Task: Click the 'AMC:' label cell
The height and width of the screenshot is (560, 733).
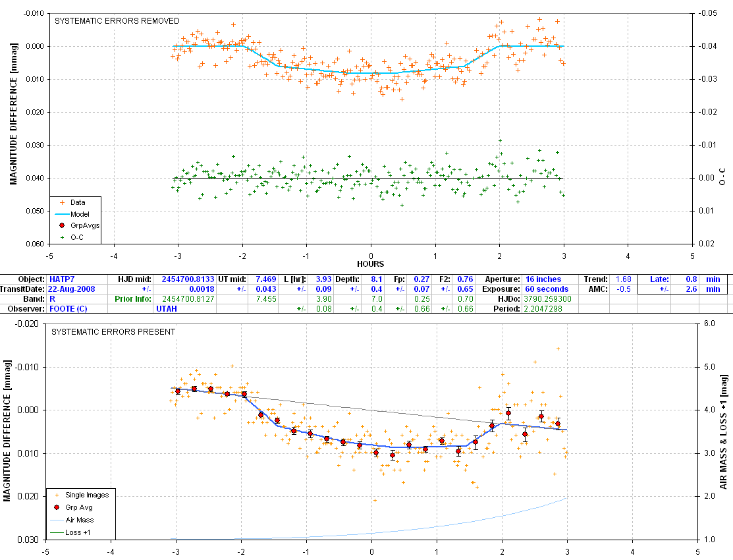Action: click(599, 289)
